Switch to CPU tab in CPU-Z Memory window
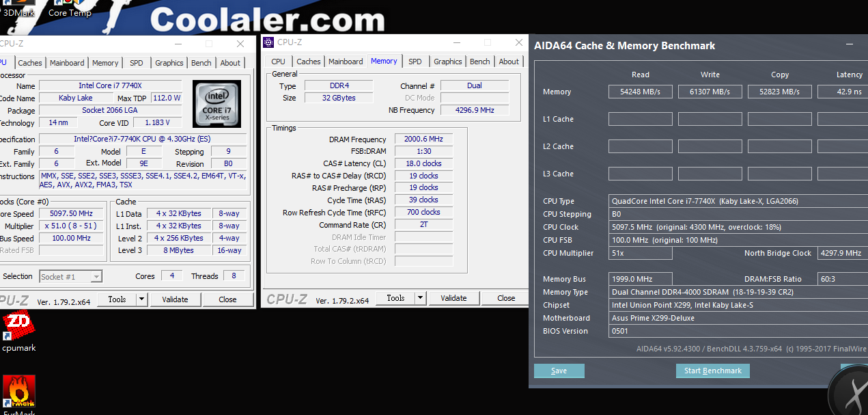This screenshot has height=415, width=868. (279, 62)
